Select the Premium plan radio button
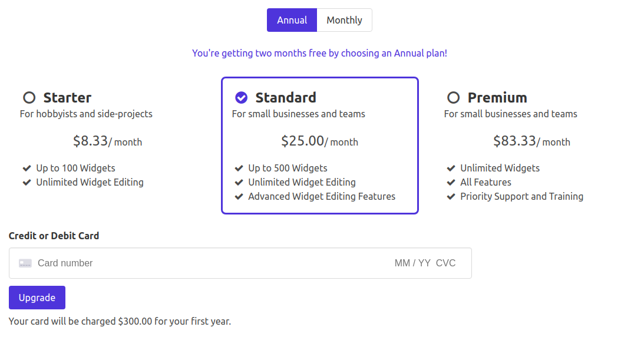 click(453, 97)
